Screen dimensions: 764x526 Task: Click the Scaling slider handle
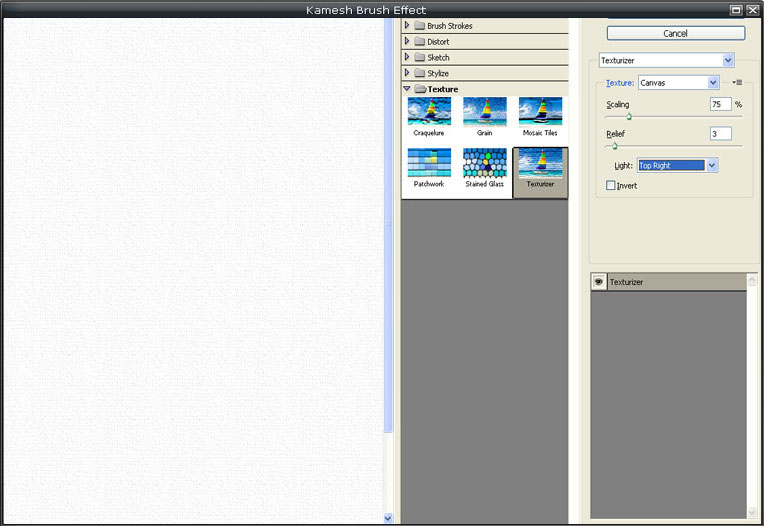[629, 116]
